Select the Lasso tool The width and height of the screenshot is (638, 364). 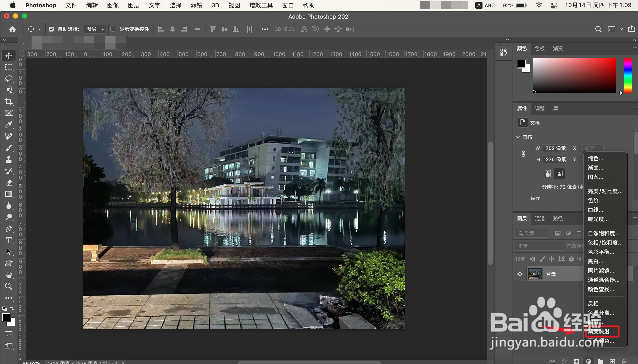coord(9,79)
